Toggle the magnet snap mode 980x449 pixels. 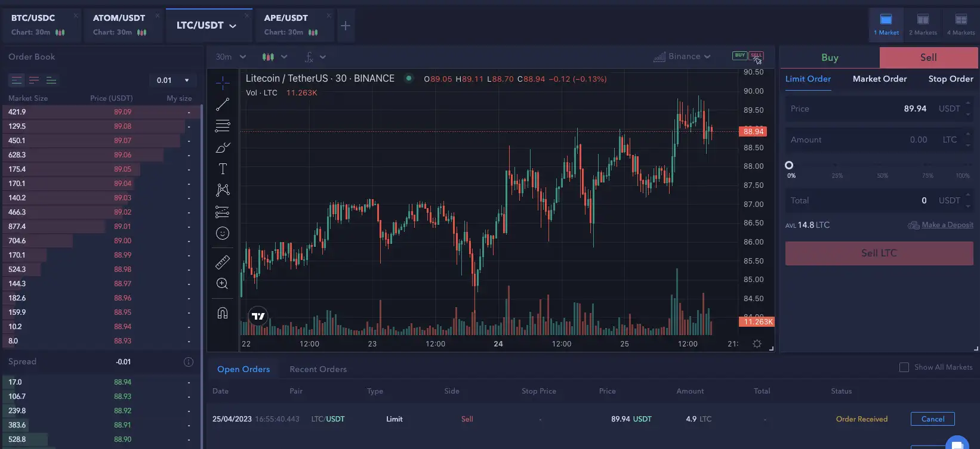tap(223, 313)
